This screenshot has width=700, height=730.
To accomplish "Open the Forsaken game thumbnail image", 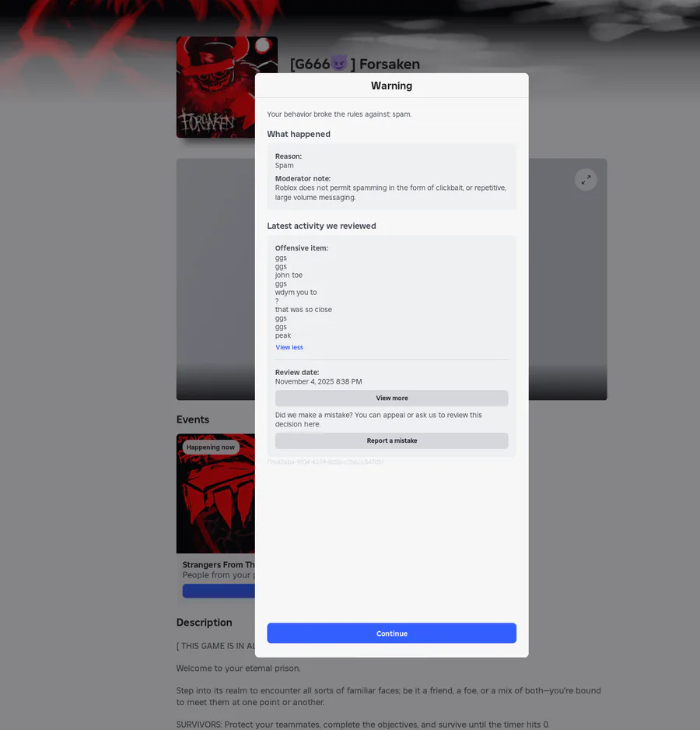I will 215,87.
